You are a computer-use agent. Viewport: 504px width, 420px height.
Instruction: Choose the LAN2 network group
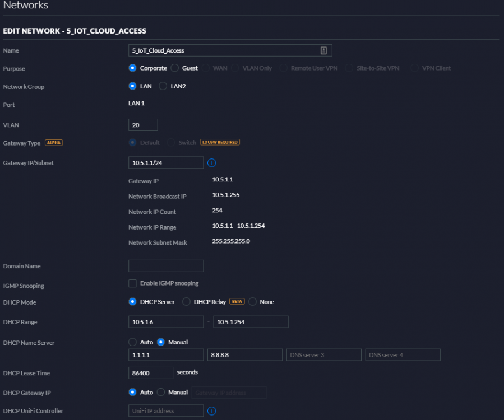pyautogui.click(x=163, y=86)
